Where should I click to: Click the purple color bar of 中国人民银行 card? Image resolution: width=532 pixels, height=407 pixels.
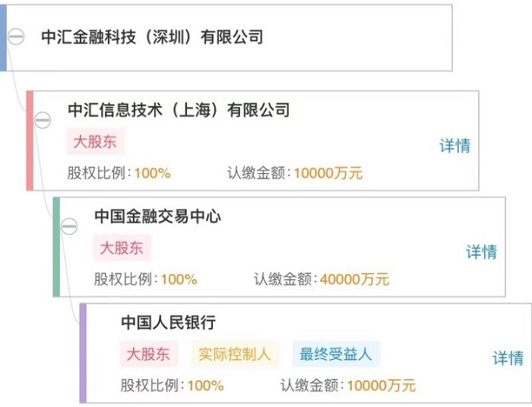click(x=83, y=353)
